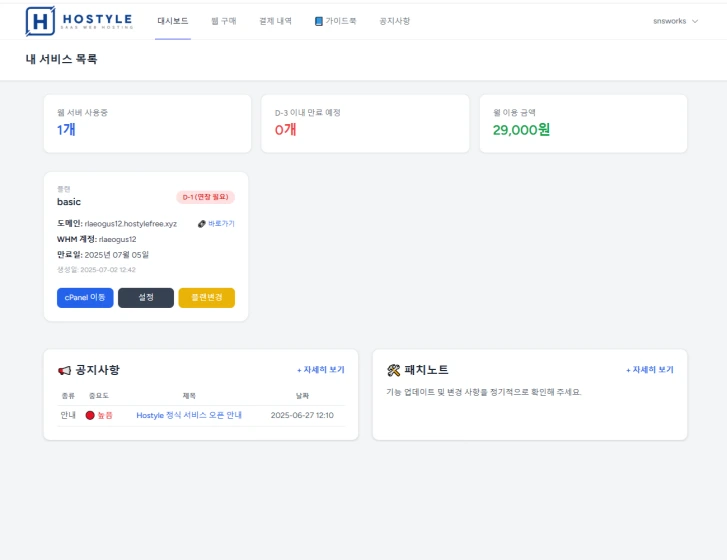Switch to the 대시보드 tab
The height and width of the screenshot is (560, 727).
[x=173, y=21]
